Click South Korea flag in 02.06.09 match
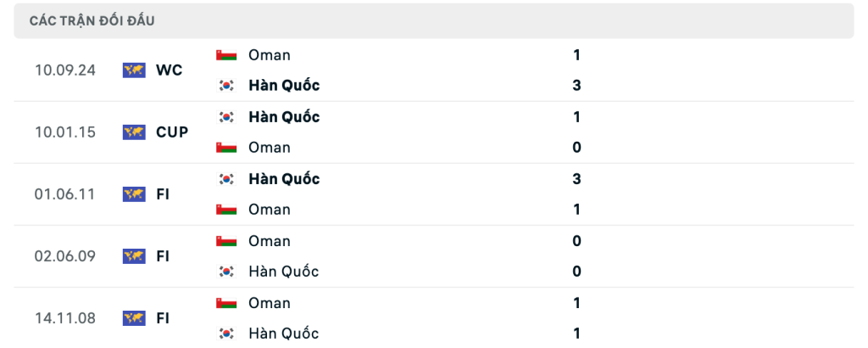The image size is (868, 348). (226, 272)
